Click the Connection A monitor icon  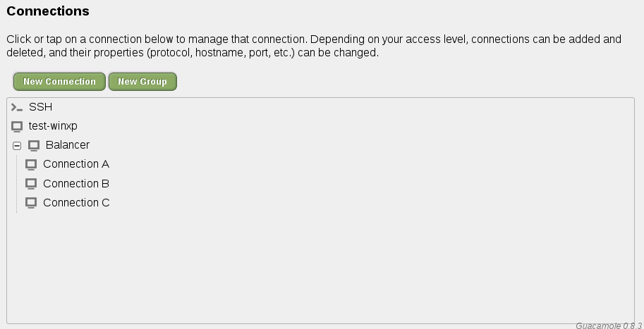tap(31, 164)
